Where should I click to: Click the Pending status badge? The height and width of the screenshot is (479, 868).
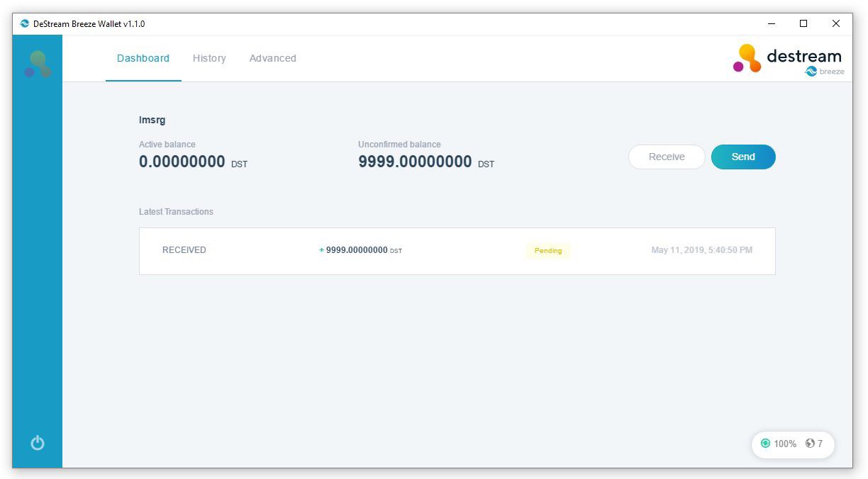point(548,251)
